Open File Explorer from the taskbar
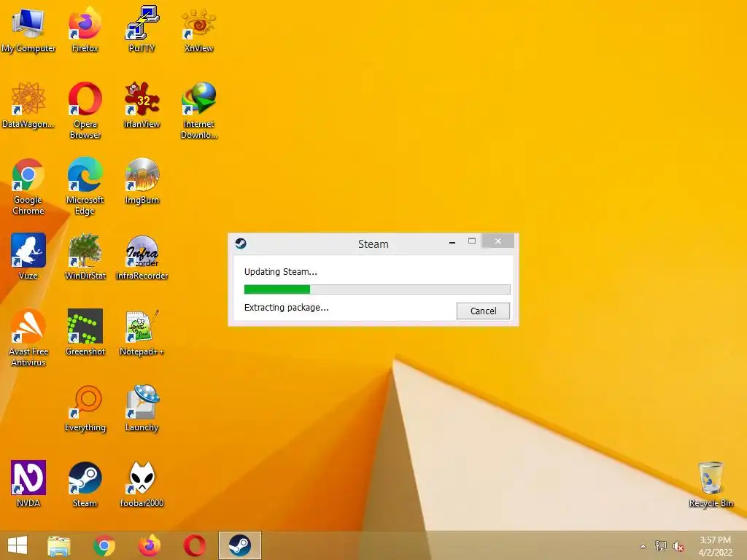Image resolution: width=747 pixels, height=560 pixels. point(58,545)
